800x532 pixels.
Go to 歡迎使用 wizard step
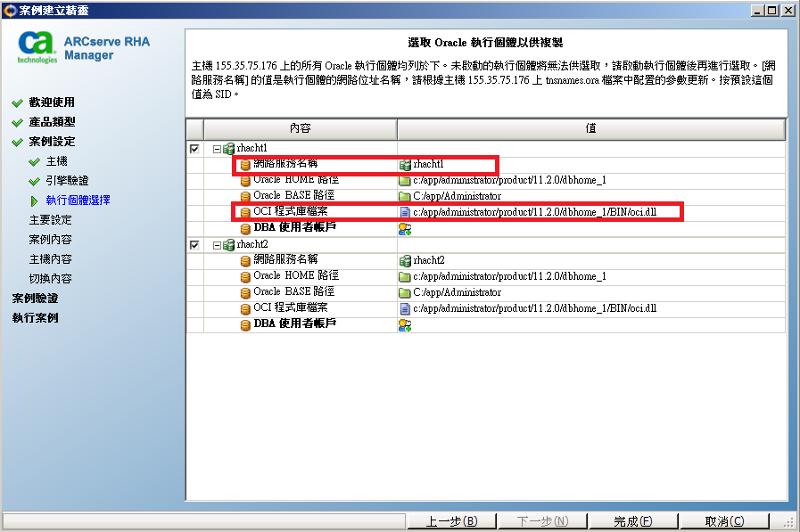click(52, 102)
